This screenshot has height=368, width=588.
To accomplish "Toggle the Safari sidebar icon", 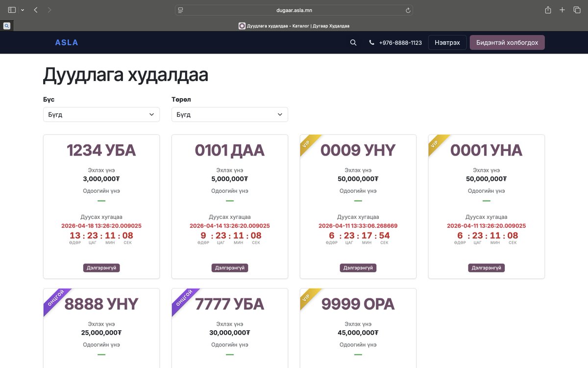I will [x=12, y=10].
